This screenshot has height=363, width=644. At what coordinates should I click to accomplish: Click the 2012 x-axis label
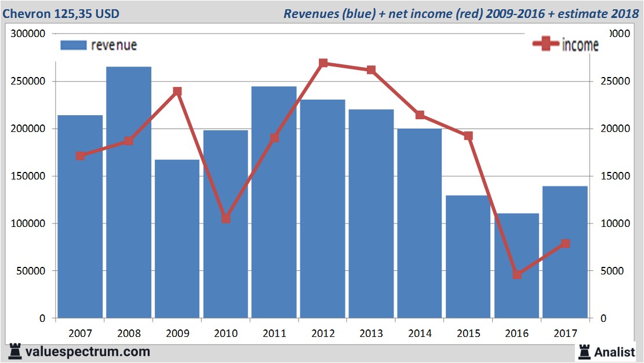323,333
